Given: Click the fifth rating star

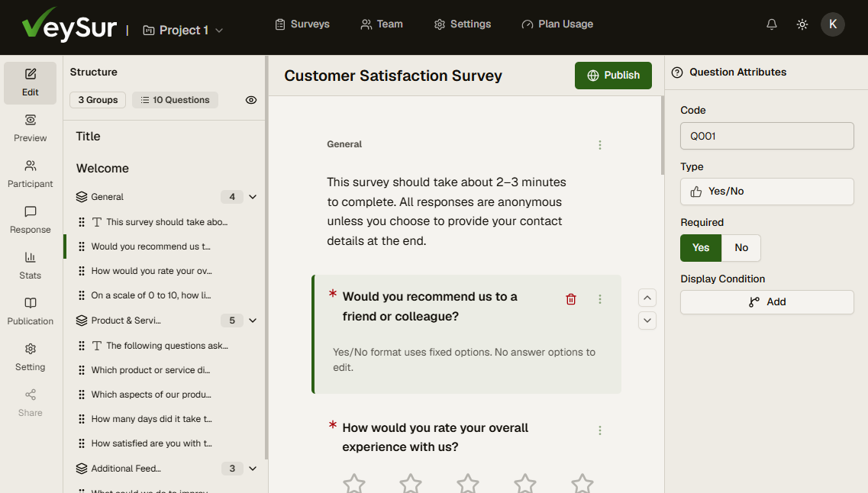Looking at the screenshot, I should pos(582,484).
